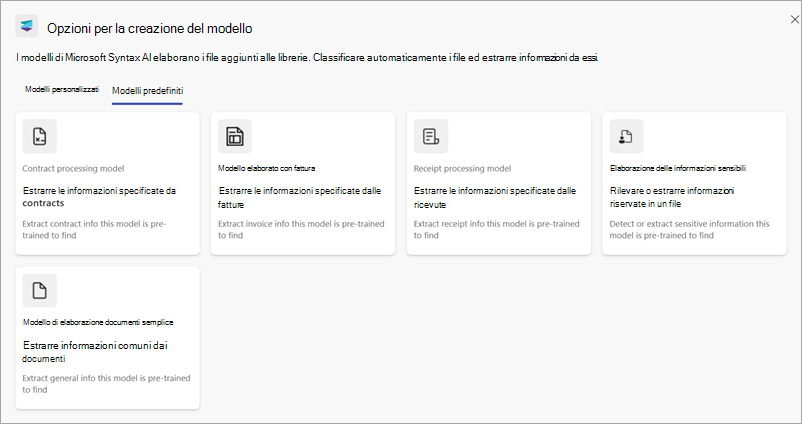Choose Modello di elaborazione documenti semplice title

point(98,322)
